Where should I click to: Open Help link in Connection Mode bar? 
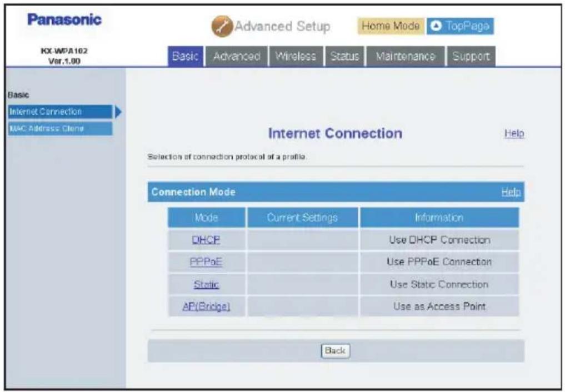[x=511, y=192]
